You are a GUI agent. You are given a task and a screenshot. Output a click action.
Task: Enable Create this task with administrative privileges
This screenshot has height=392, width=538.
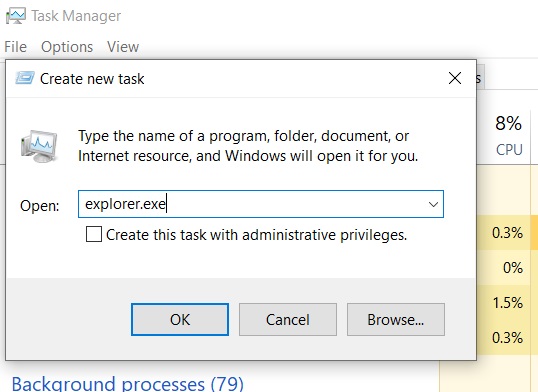pyautogui.click(x=94, y=234)
